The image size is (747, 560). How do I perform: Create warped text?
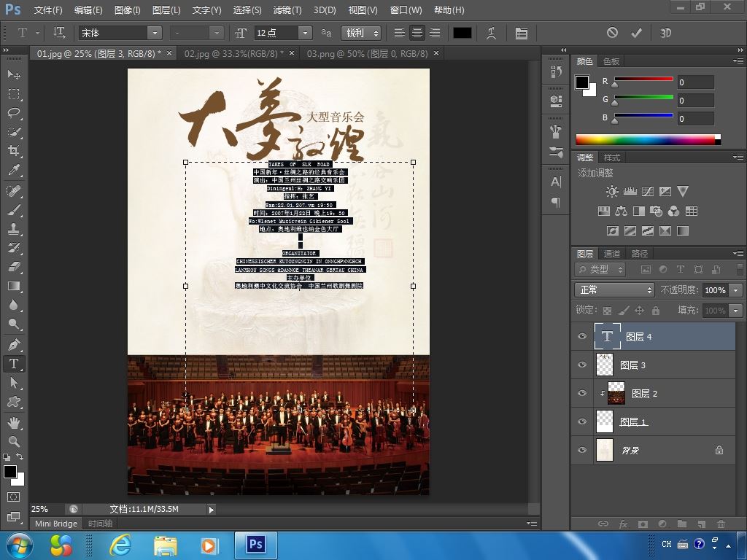[x=491, y=33]
